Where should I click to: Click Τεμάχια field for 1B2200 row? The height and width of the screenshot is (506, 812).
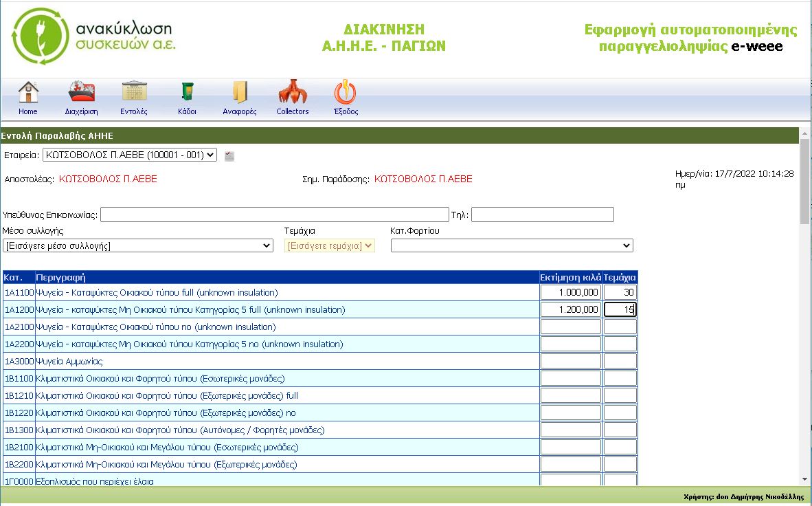pyautogui.click(x=620, y=463)
